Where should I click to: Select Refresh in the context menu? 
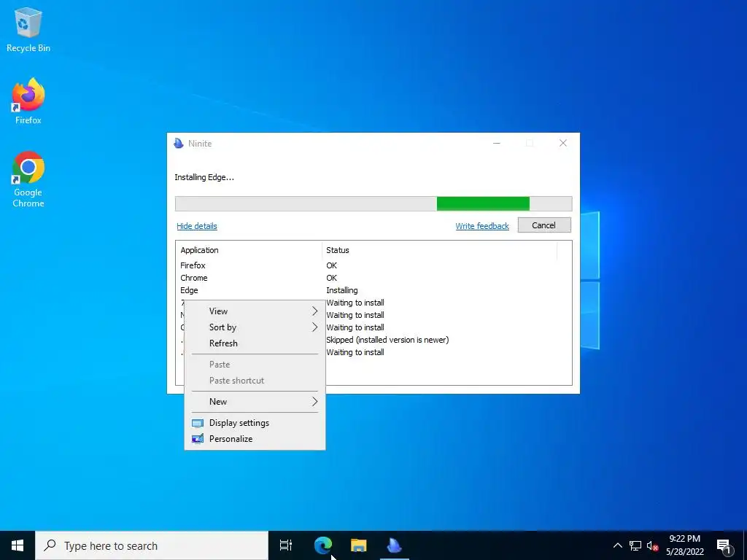tap(255, 343)
